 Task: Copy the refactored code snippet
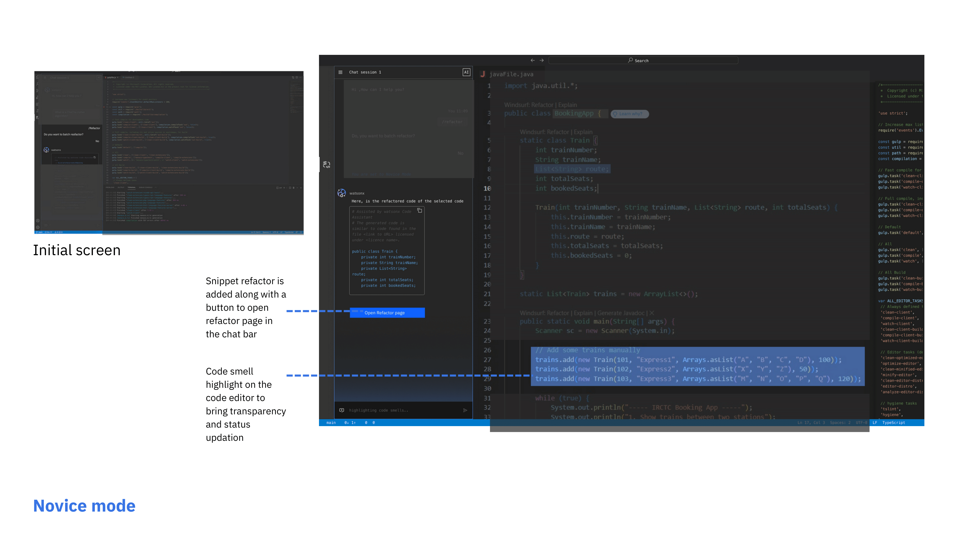pos(420,210)
